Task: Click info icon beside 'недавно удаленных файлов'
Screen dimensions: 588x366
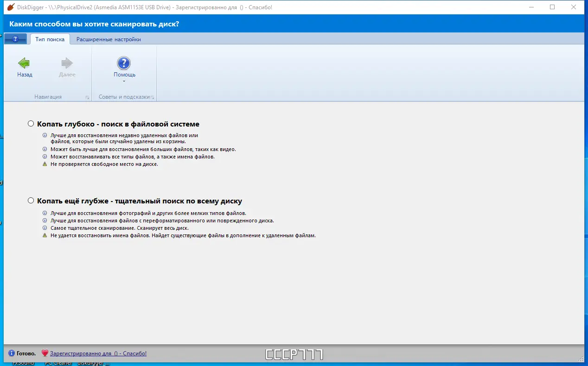Action: [x=45, y=135]
